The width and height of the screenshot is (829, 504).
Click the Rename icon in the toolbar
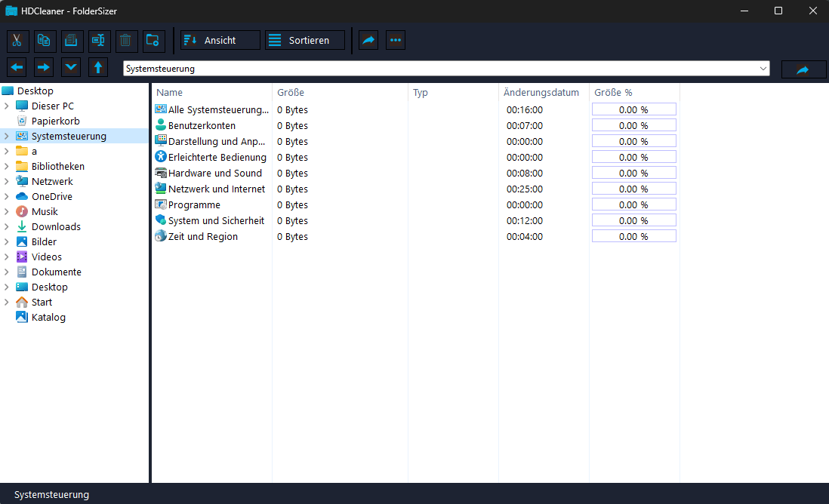coord(100,40)
